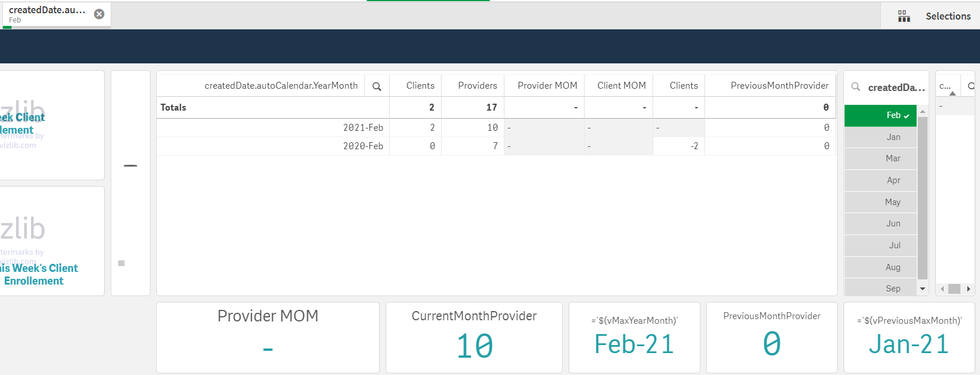This screenshot has width=980, height=375.
Task: Search the YearMonth table column
Action: pos(377,86)
